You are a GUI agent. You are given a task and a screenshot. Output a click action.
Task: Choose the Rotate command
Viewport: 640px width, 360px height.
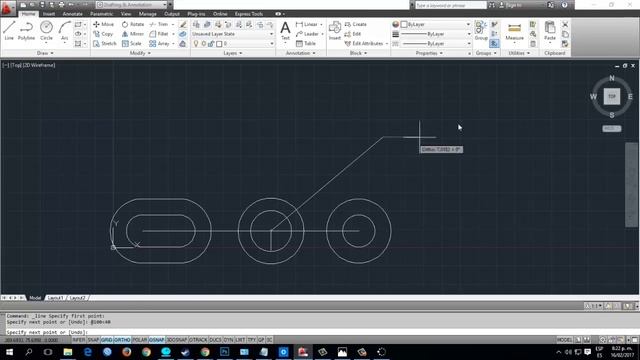point(133,24)
